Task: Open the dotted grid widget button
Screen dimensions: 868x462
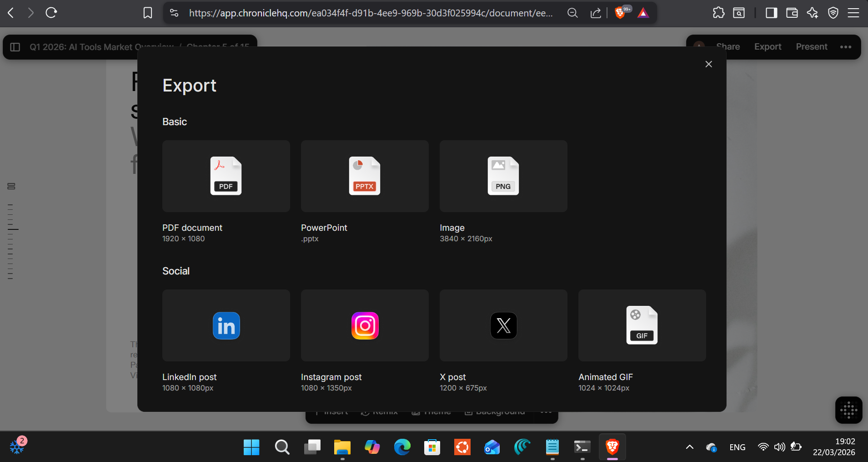Action: tap(848, 410)
